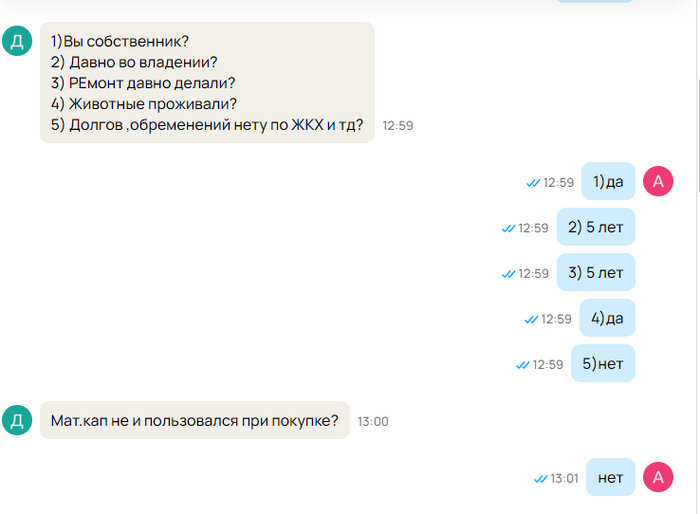Click the read checkmarks beside 1)да message
The image size is (700, 514).
click(x=533, y=183)
